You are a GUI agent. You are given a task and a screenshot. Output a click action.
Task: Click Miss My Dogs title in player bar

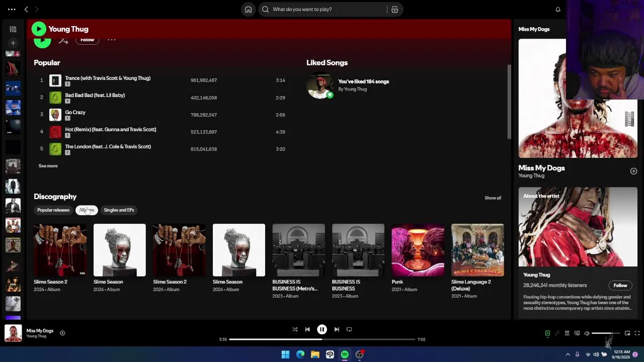40,331
